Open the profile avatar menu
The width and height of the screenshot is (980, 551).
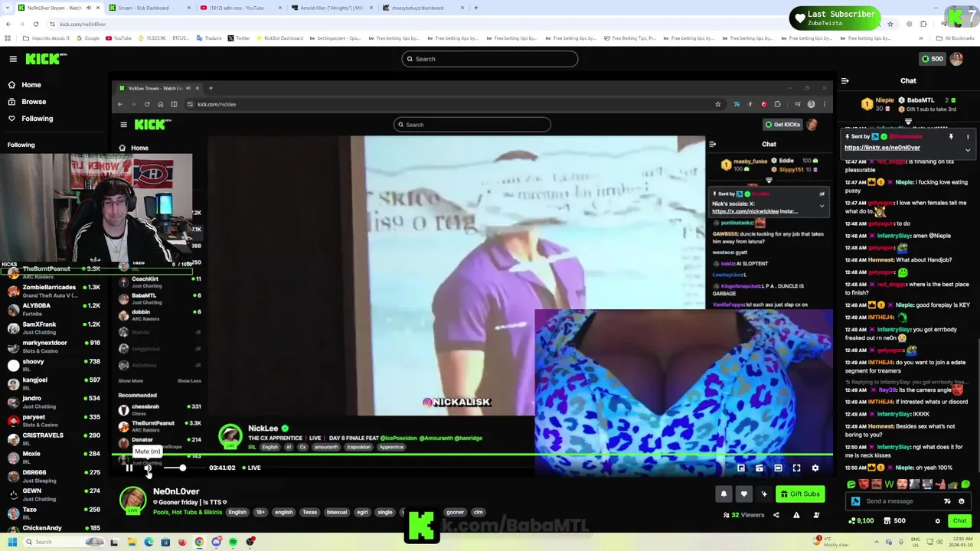[x=956, y=59]
